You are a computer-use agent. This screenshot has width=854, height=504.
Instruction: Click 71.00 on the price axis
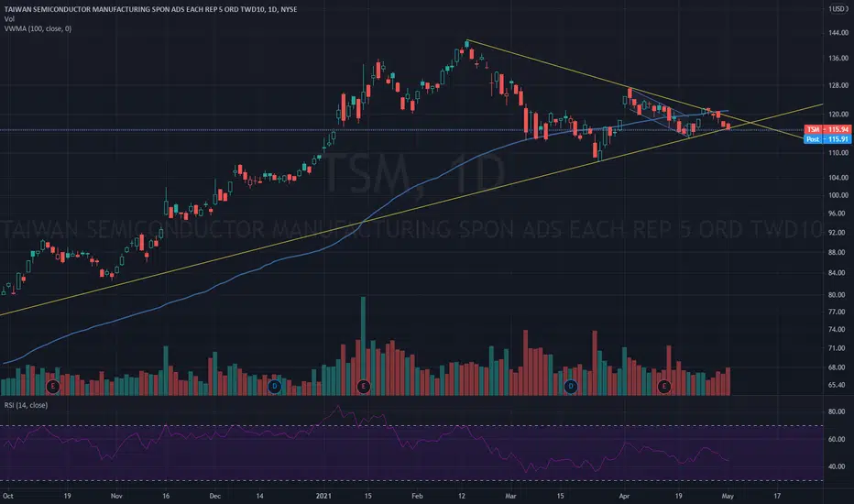tap(838, 348)
